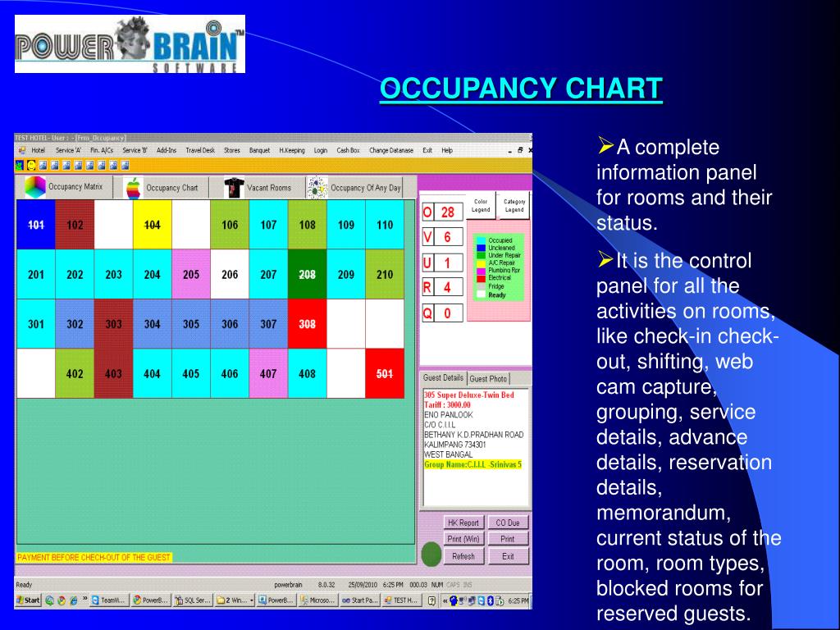Select room 208 dark green cell
Viewport: 840px width, 630px height.
(x=307, y=274)
